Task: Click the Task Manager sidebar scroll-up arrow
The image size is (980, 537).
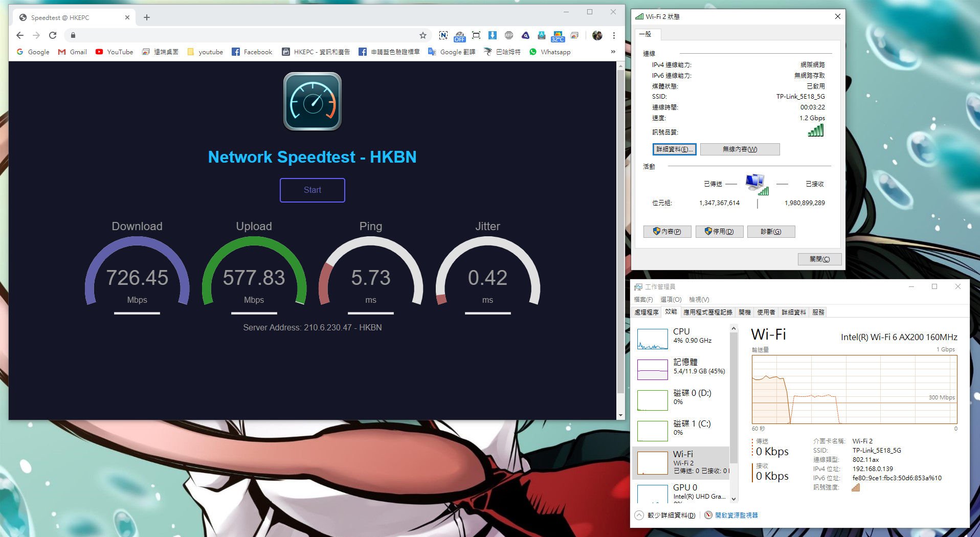Action: coord(733,328)
